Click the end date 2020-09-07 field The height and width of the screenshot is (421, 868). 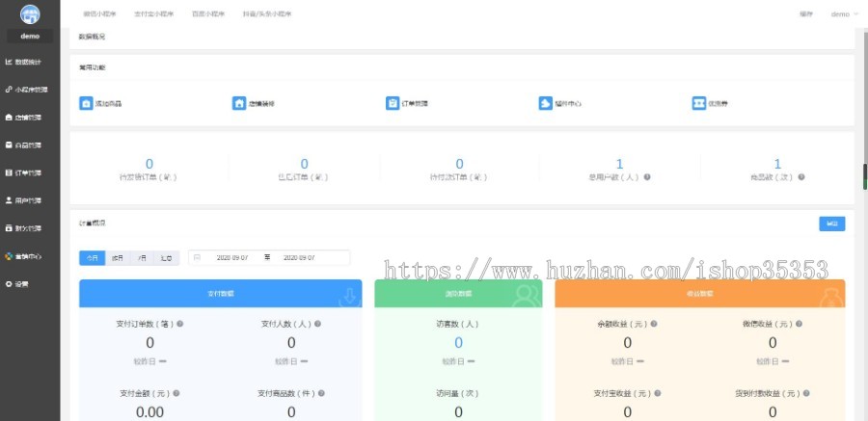(x=299, y=258)
